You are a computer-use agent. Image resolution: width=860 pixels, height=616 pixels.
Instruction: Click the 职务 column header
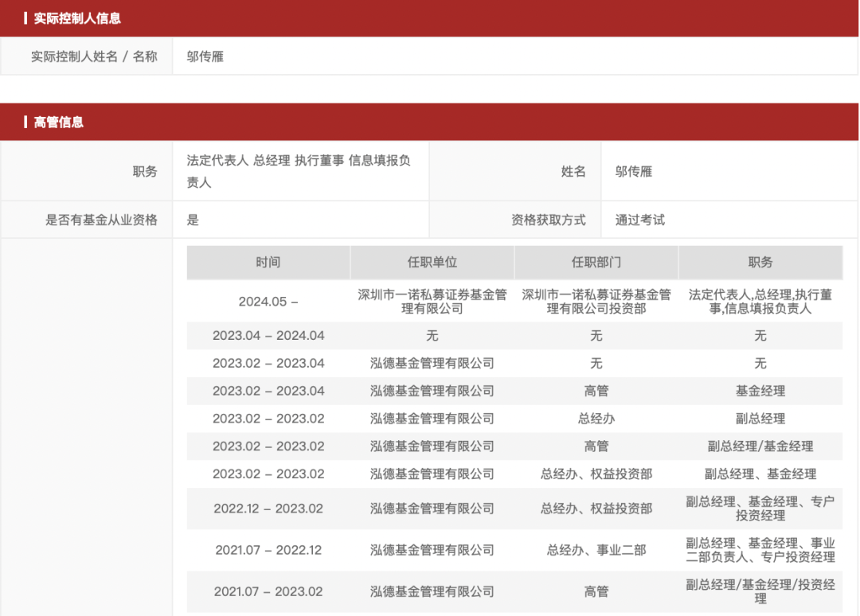click(760, 262)
